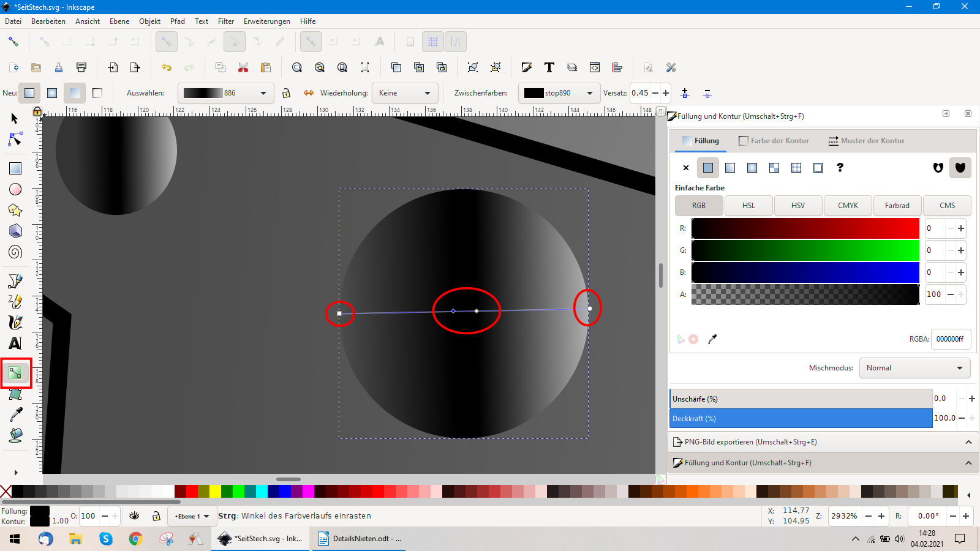The width and height of the screenshot is (980, 551).
Task: Toggle the layer lock in status bar
Action: (156, 516)
